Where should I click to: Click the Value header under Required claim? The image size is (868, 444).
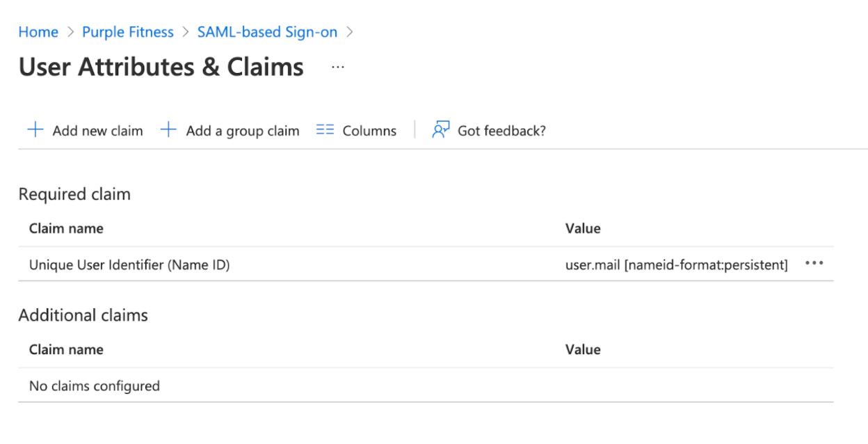[x=583, y=228]
